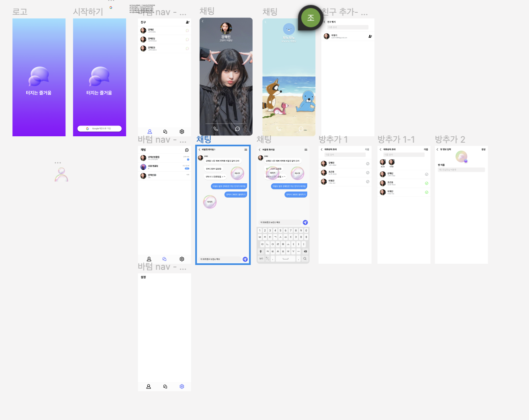
Task: Click blue message bubble ending 360도 in selected chat
Action: point(236,194)
